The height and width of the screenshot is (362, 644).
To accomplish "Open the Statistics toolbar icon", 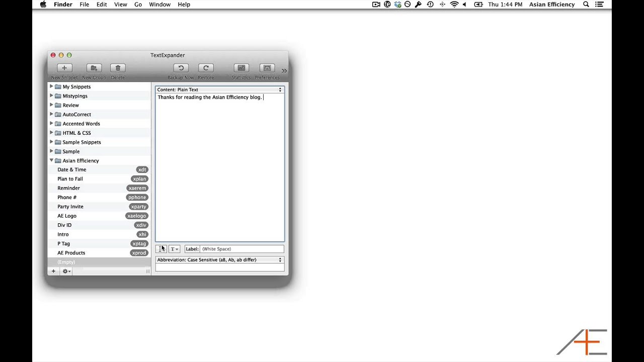I will click(241, 68).
